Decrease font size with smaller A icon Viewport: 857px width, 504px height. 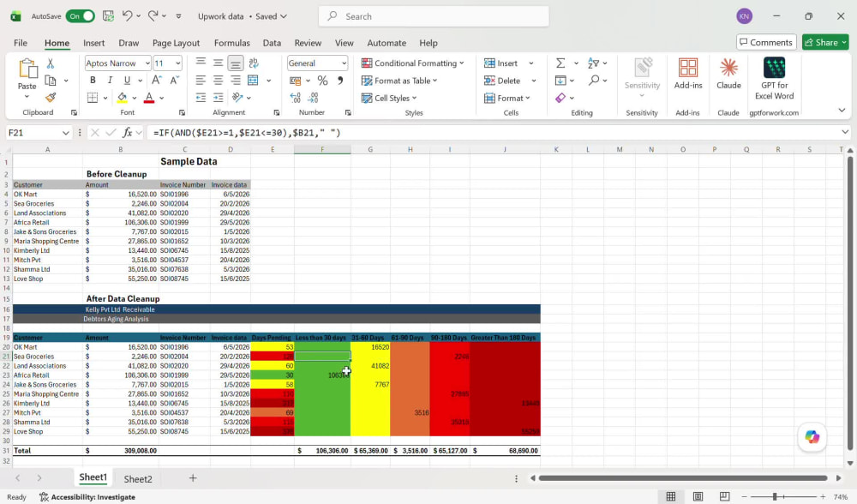(174, 80)
